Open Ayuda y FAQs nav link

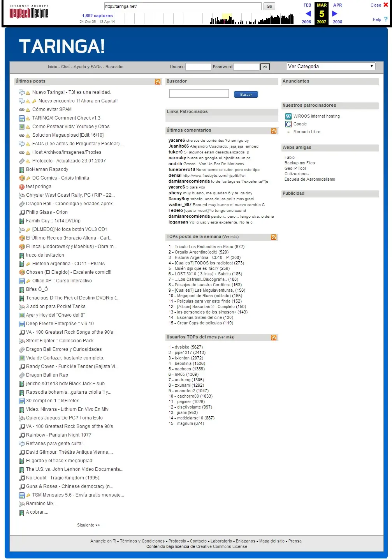pyautogui.click(x=88, y=67)
